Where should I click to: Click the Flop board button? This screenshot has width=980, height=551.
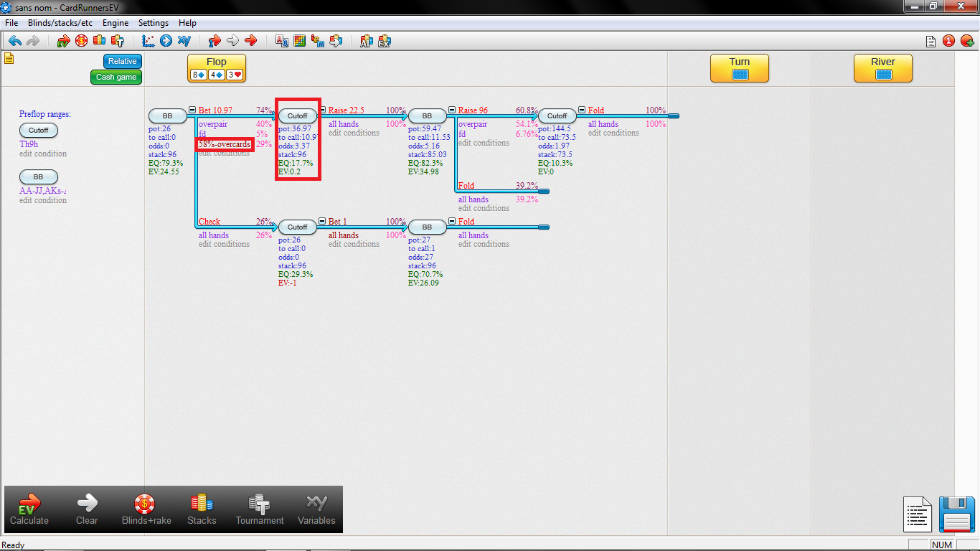(217, 68)
